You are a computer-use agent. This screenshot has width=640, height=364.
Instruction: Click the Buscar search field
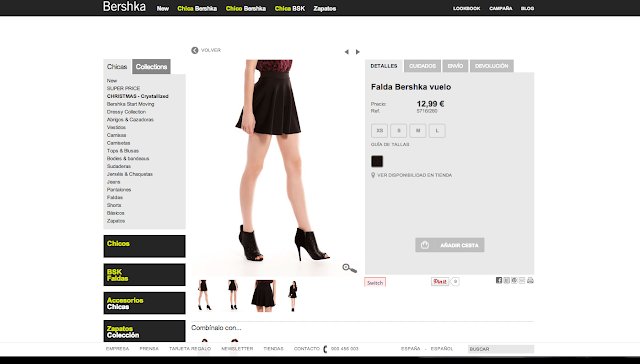[501, 349]
